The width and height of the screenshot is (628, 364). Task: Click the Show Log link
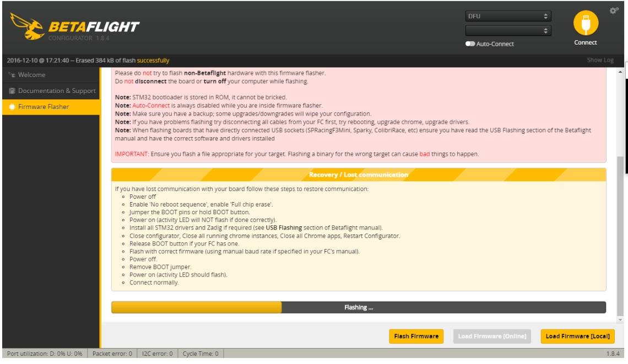point(600,60)
